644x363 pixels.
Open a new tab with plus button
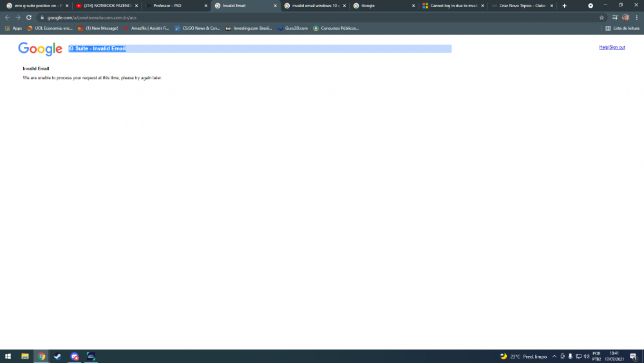[x=564, y=6]
